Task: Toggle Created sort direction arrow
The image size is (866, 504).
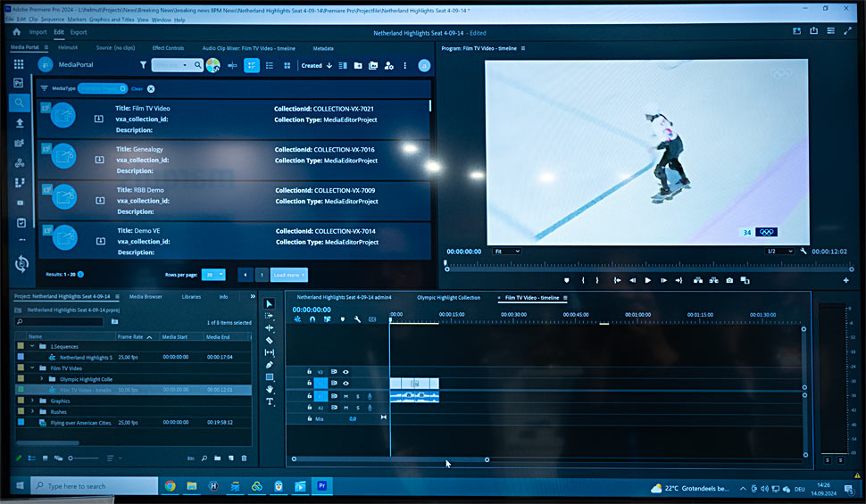Action: click(x=329, y=66)
